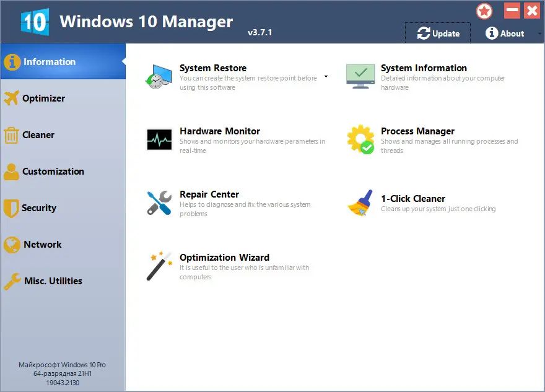
Task: Click the build number 19043.2130
Action: [x=63, y=383]
